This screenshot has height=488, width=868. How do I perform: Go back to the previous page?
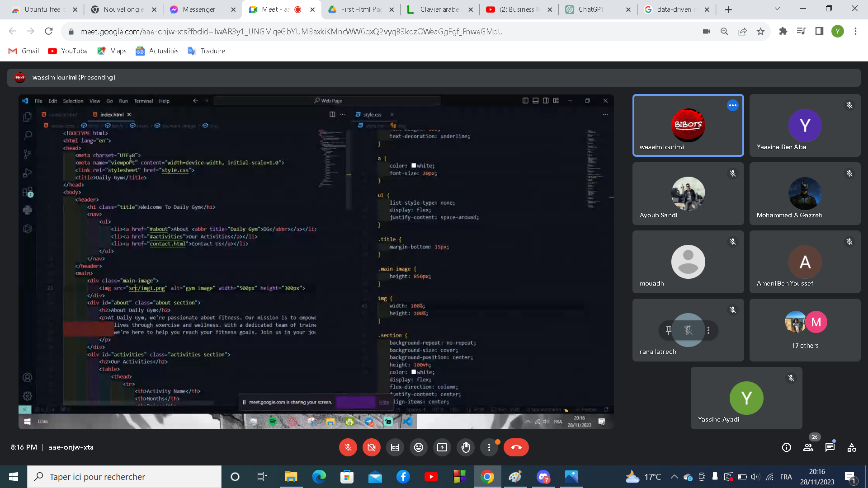[x=12, y=31]
